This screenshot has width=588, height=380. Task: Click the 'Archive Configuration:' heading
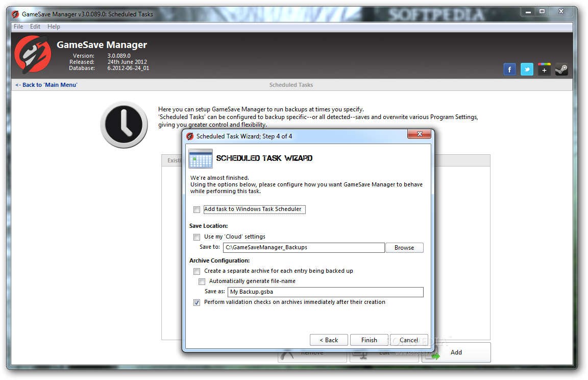point(219,260)
